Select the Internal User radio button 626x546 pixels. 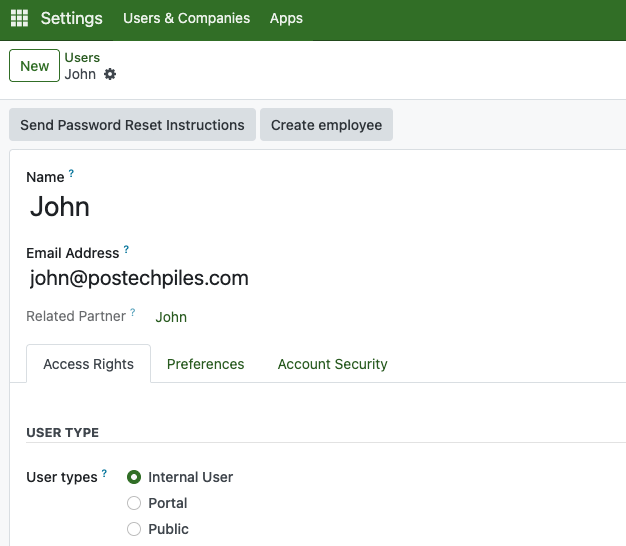pyautogui.click(x=134, y=477)
